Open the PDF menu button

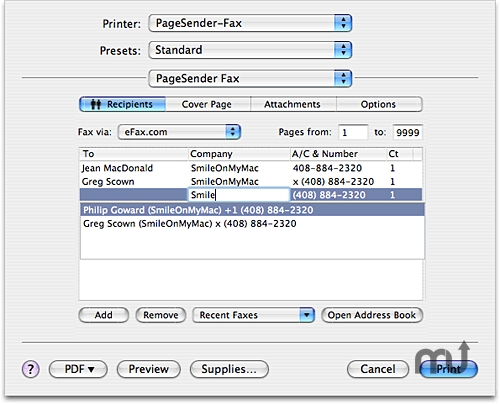[78, 369]
